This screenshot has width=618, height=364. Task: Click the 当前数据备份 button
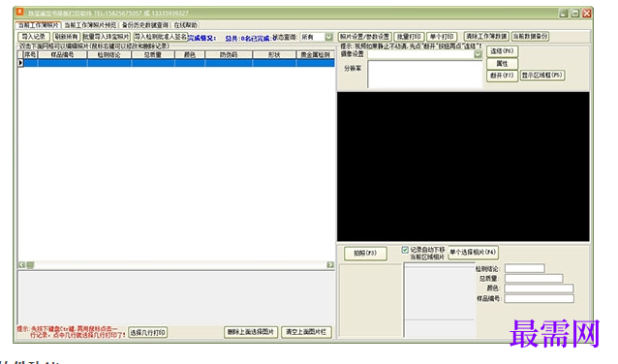(x=530, y=36)
